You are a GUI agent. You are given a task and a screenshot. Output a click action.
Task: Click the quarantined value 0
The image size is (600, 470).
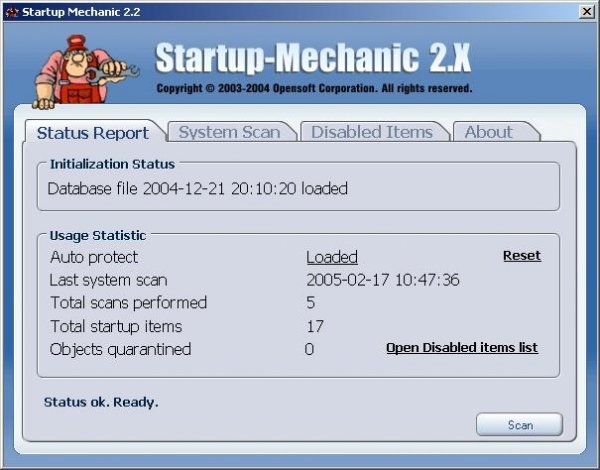(x=309, y=349)
